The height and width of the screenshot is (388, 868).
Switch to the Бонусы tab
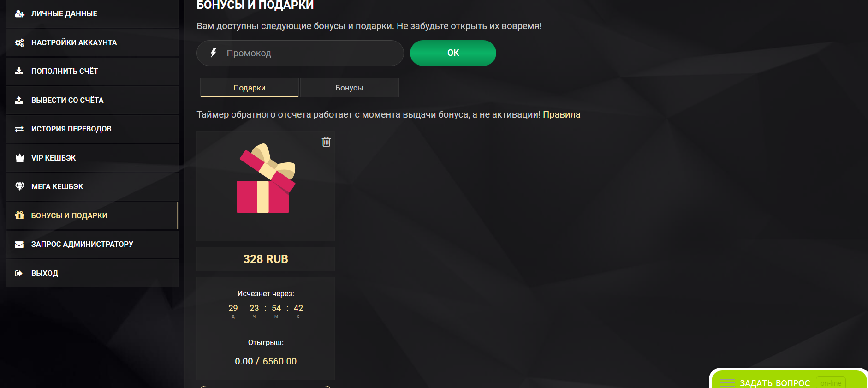(349, 88)
